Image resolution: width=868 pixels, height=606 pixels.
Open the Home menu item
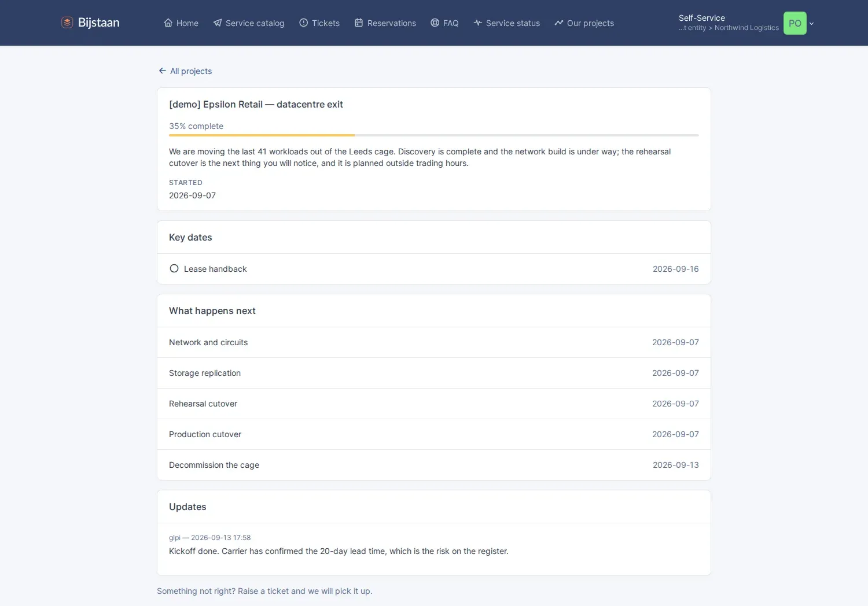pyautogui.click(x=181, y=23)
